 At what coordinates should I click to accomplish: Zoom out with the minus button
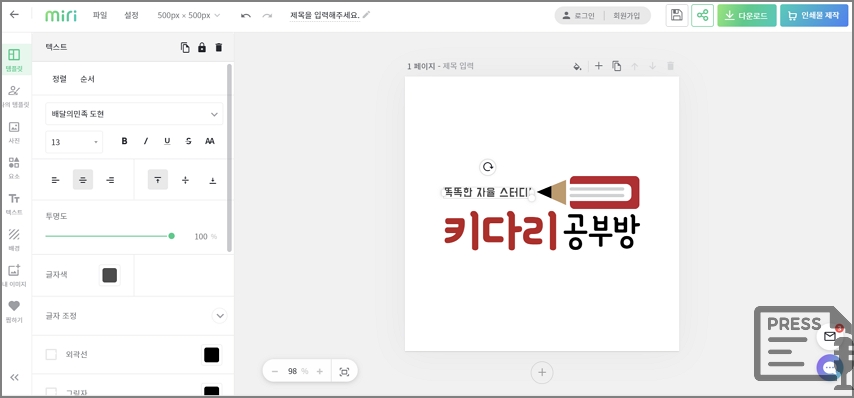tap(274, 371)
